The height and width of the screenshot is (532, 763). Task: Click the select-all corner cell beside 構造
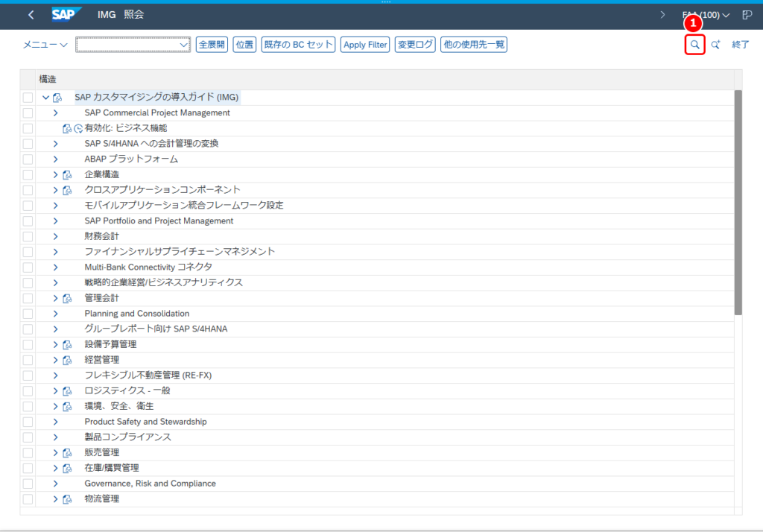(28, 79)
